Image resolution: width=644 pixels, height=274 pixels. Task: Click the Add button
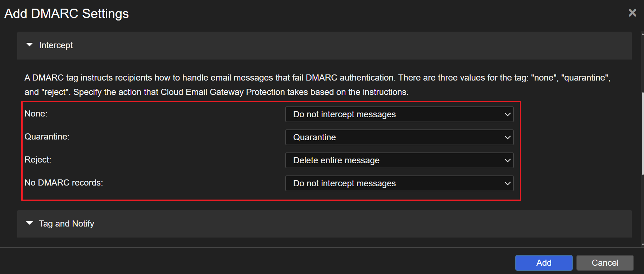[x=543, y=263]
